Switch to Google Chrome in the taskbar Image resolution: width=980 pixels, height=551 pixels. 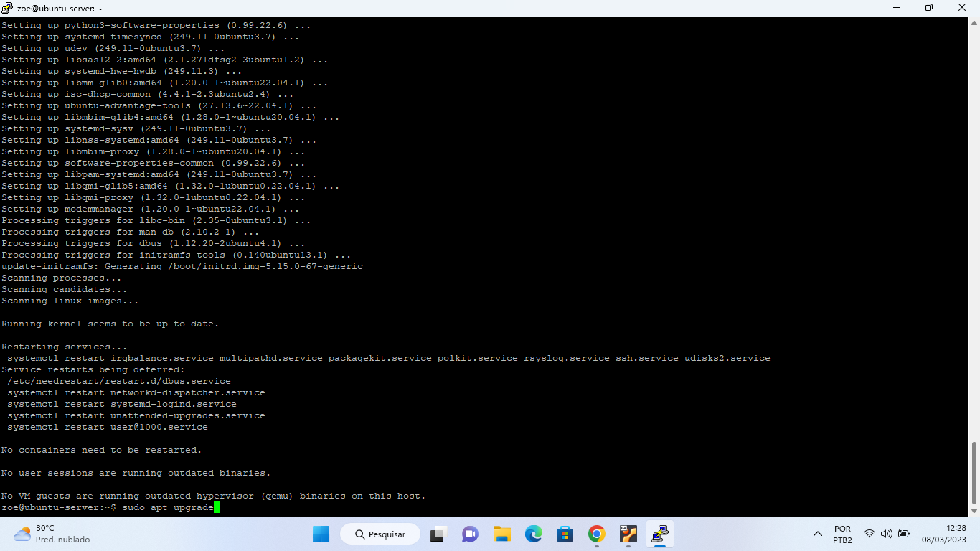596,534
